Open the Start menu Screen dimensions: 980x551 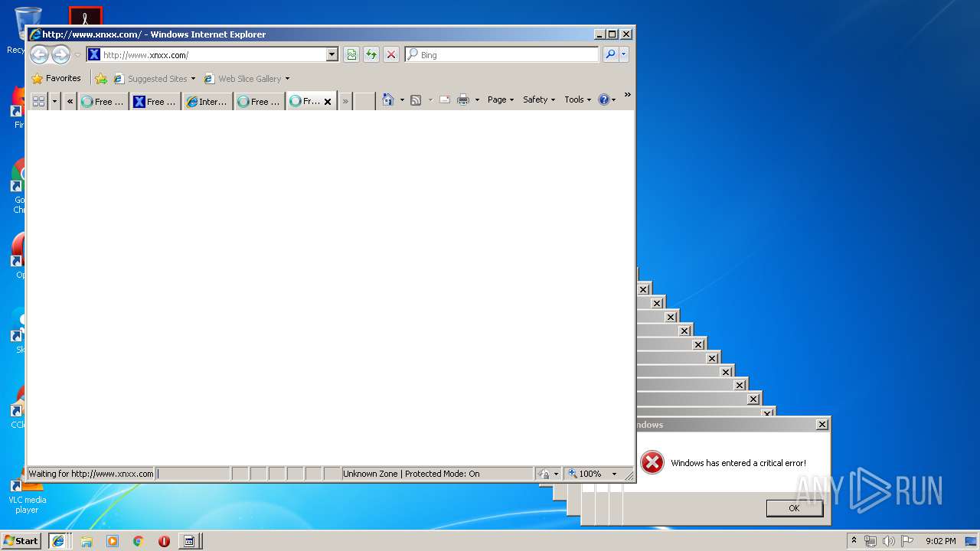pyautogui.click(x=21, y=540)
